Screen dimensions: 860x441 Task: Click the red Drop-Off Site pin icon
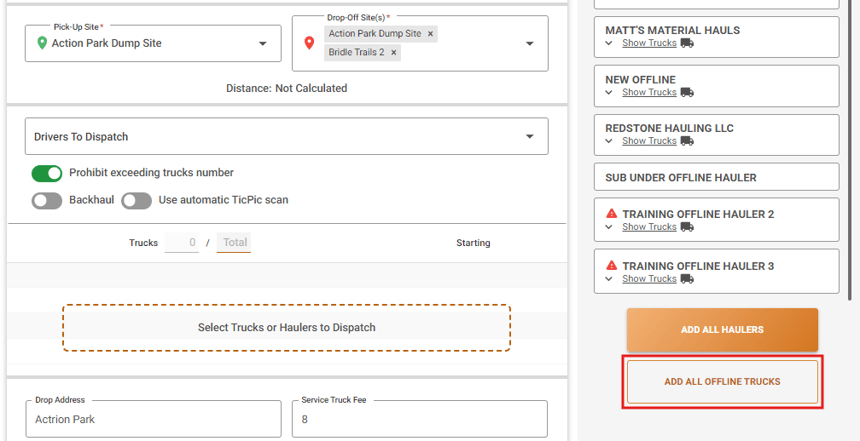pyautogui.click(x=309, y=43)
